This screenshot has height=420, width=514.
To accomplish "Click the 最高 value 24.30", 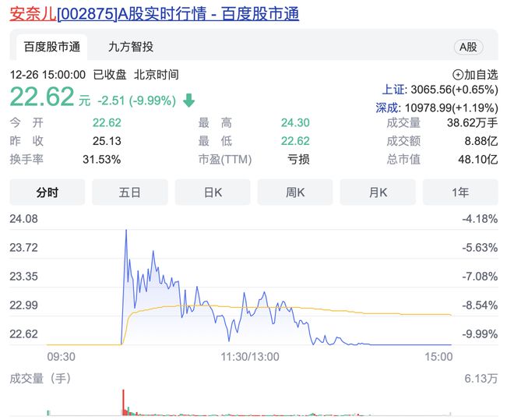I will point(295,122).
